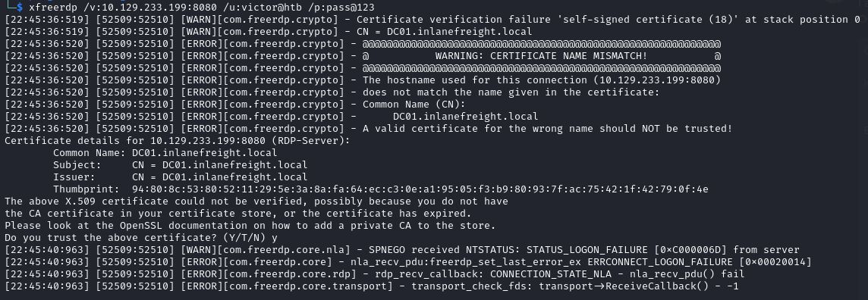
Task: Click the 'Certificate details for' header line
Action: (177, 140)
